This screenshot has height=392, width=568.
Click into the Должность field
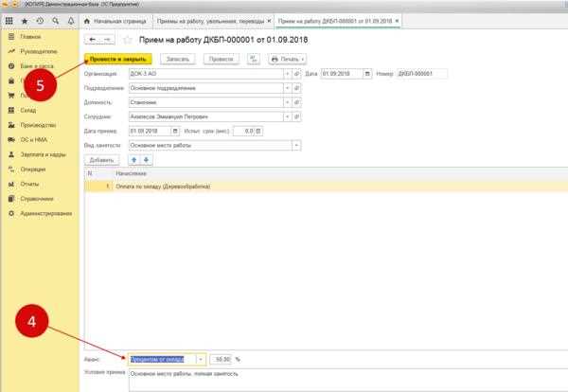click(206, 102)
